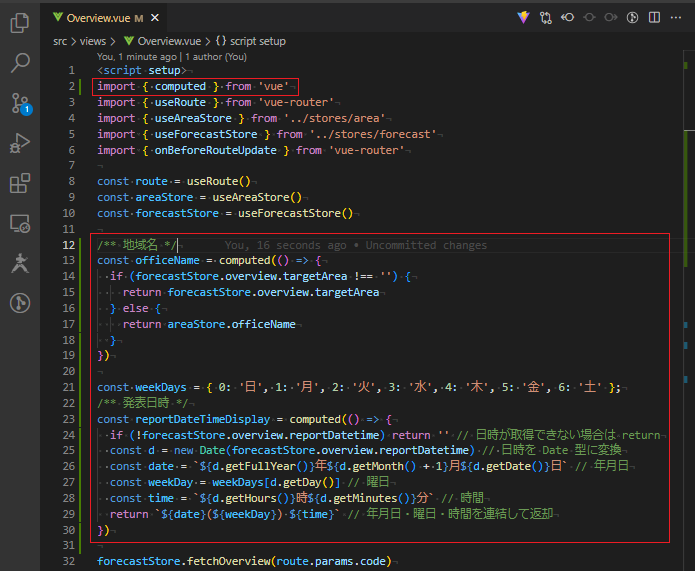Screen dimensions: 695x571
Task: Select the Overview.vue editor tab
Action: point(104,18)
